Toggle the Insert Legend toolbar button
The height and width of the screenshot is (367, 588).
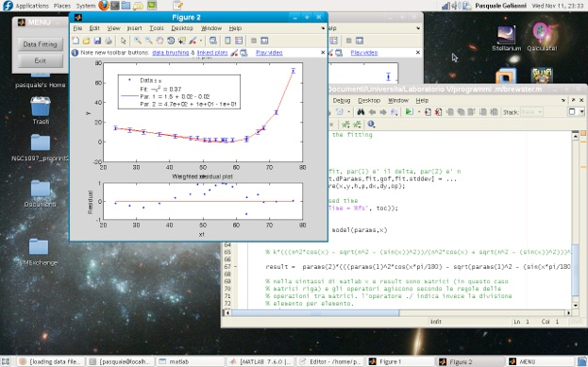pos(239,41)
